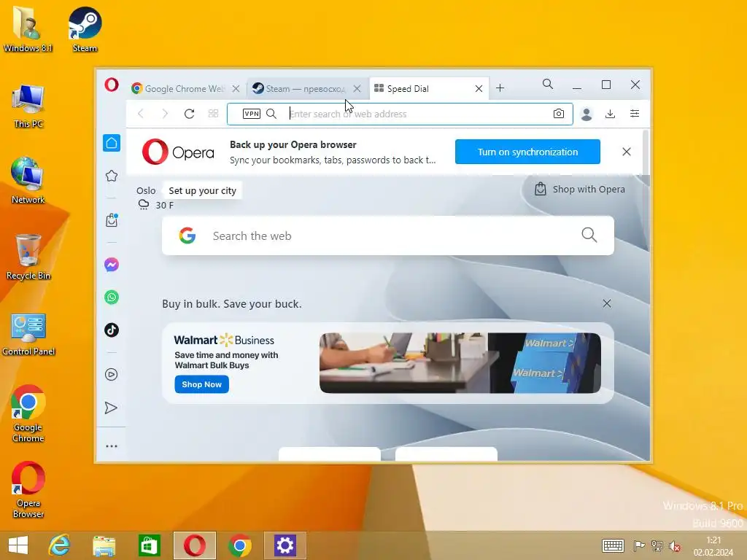The image size is (747, 560).
Task: Open My Flow send icon in sidebar
Action: point(111,408)
